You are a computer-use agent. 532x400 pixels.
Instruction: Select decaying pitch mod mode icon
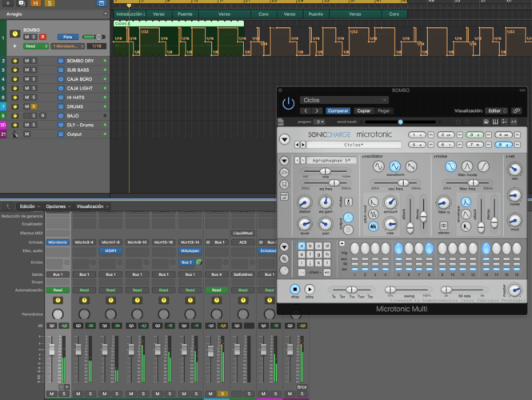pos(374,202)
